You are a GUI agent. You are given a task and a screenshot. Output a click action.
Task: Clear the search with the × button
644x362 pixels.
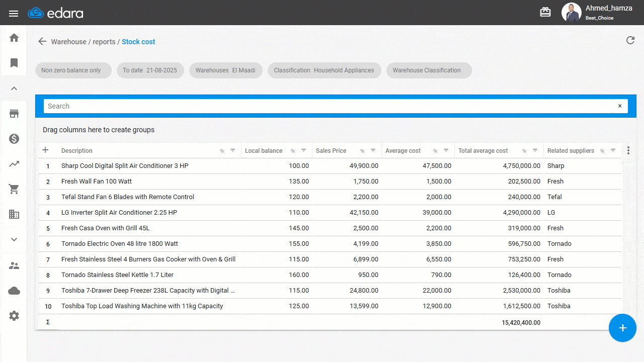pyautogui.click(x=620, y=106)
